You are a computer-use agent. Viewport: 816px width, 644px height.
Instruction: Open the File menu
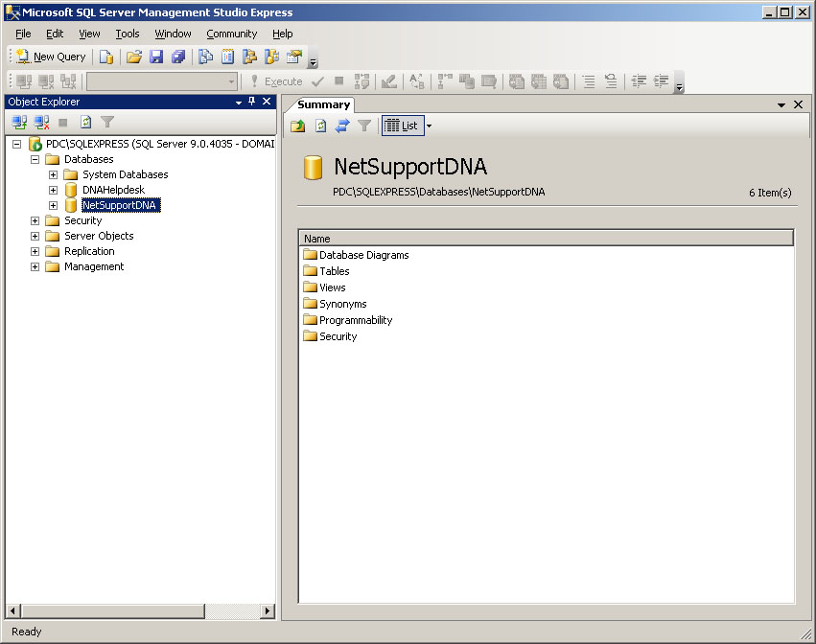click(x=23, y=34)
